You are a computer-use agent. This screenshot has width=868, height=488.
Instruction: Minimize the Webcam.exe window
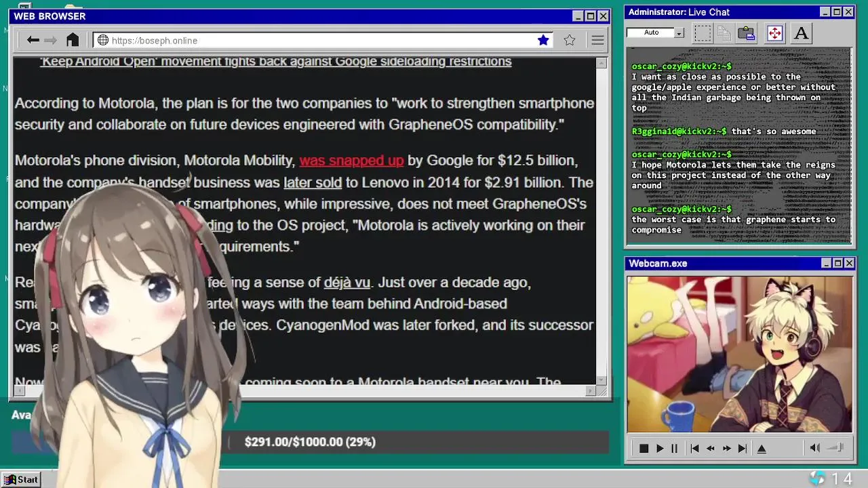tap(826, 263)
